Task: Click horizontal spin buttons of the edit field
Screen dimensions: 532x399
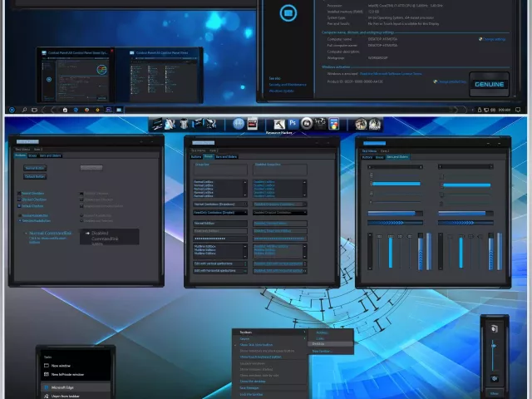Action: 244,271
